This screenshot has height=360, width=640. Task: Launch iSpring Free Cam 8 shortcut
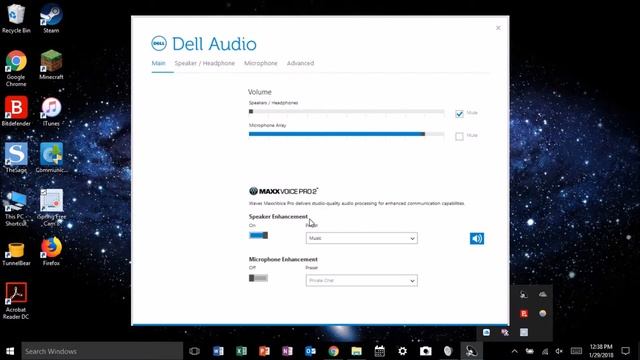[51, 208]
